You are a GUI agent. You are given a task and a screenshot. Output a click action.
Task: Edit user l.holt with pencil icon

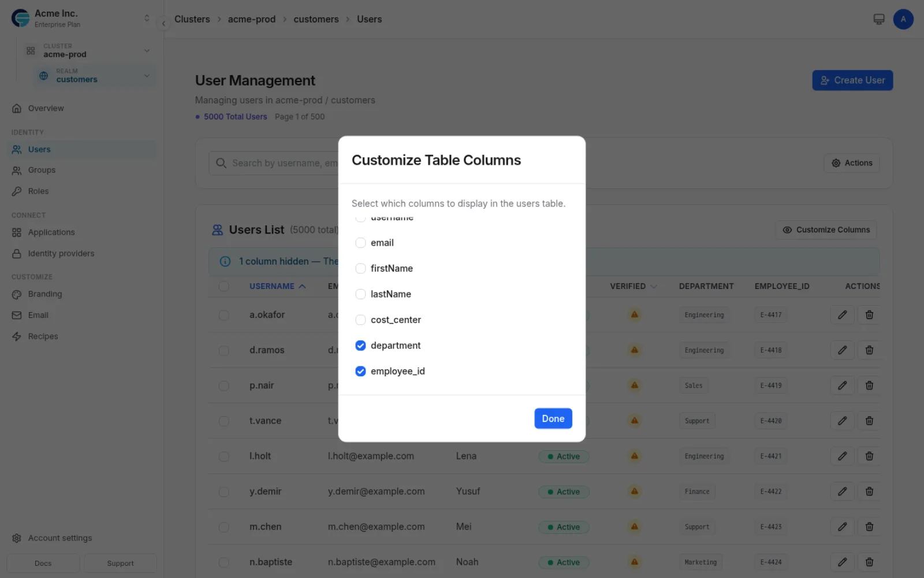tap(842, 456)
